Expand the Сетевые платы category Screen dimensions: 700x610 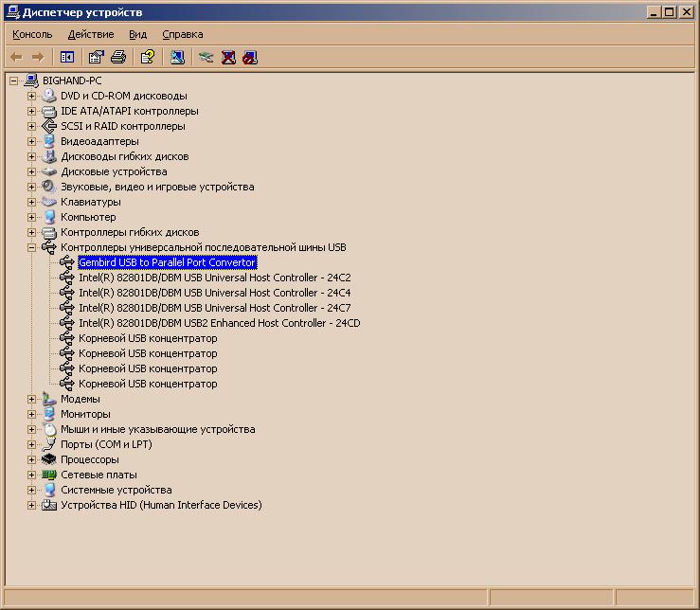(x=31, y=475)
